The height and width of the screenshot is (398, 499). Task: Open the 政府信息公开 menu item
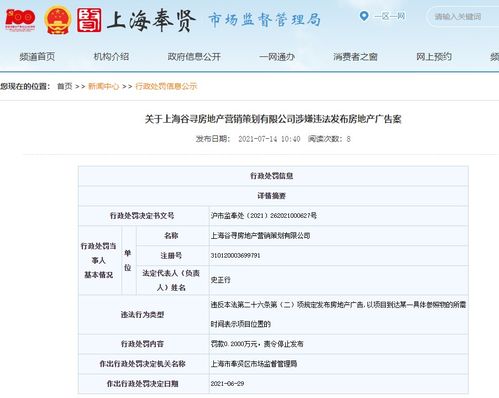tap(194, 57)
